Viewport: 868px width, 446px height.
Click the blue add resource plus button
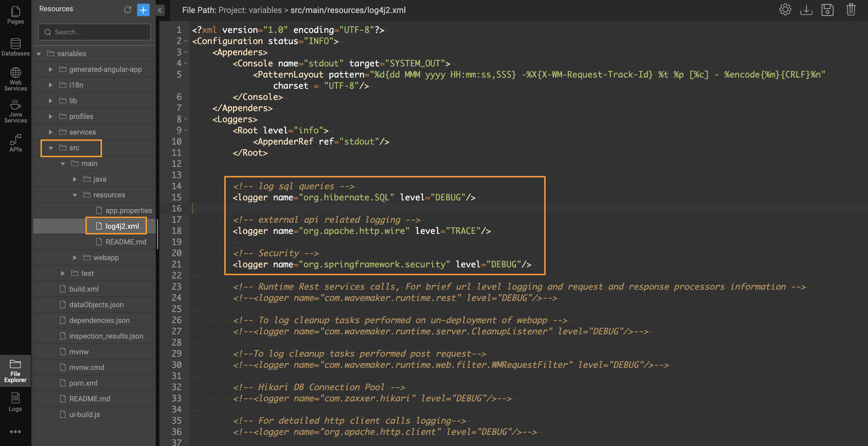point(143,10)
